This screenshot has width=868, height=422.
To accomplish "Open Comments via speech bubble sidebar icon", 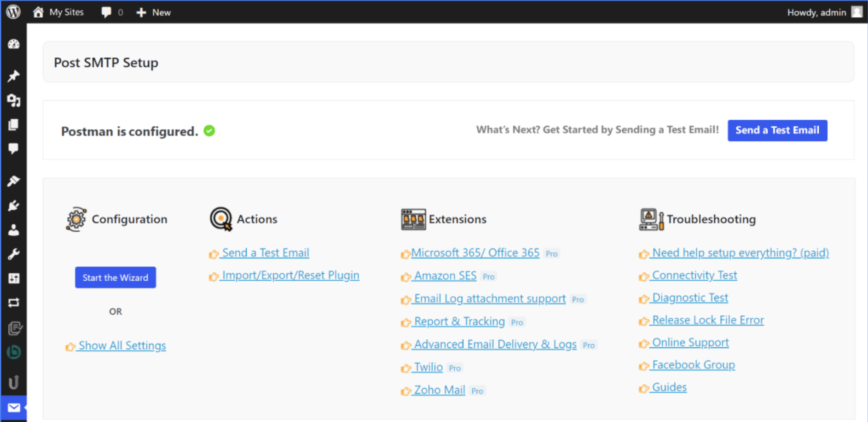I will pos(14,148).
